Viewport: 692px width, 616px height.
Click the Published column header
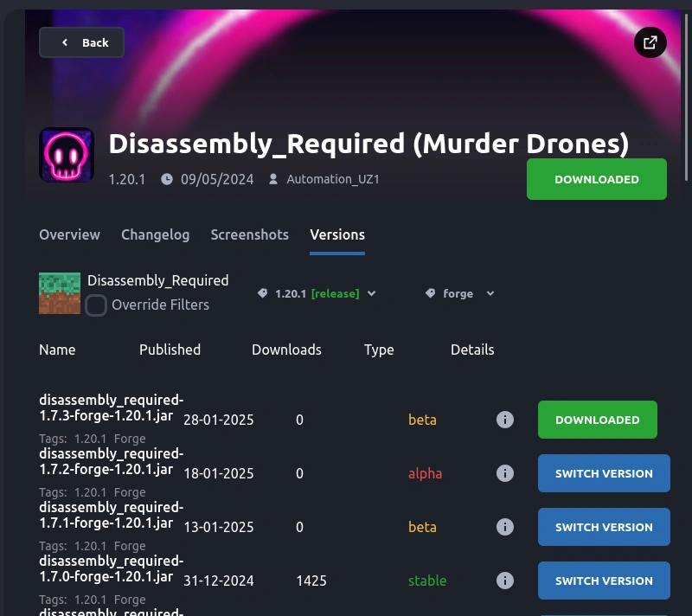[x=170, y=350]
